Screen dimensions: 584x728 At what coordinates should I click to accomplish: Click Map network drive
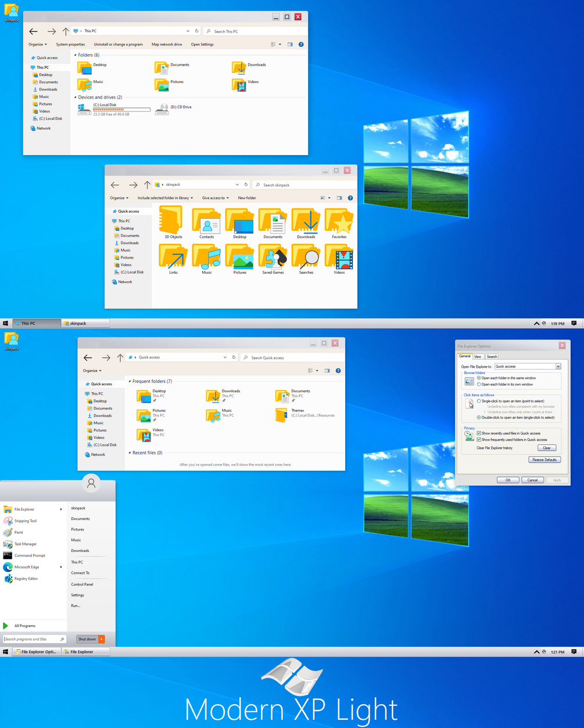click(x=167, y=44)
